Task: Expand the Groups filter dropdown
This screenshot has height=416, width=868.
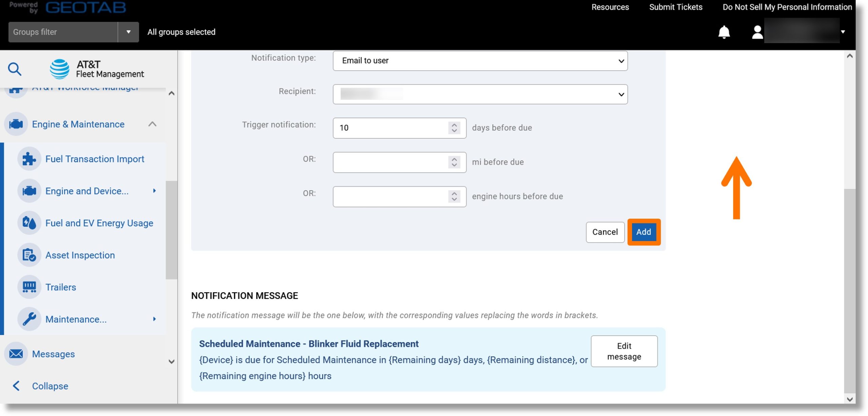Action: [x=129, y=32]
